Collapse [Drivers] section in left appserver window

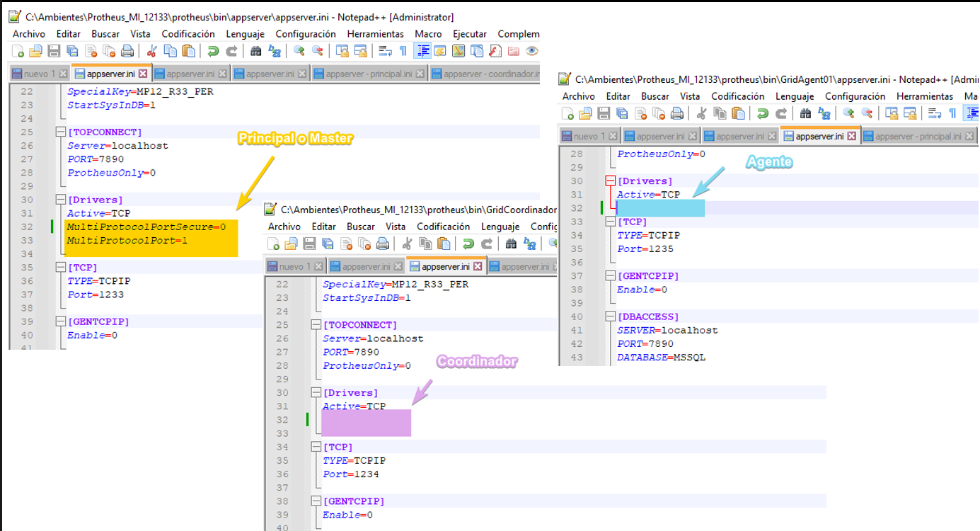click(x=59, y=200)
